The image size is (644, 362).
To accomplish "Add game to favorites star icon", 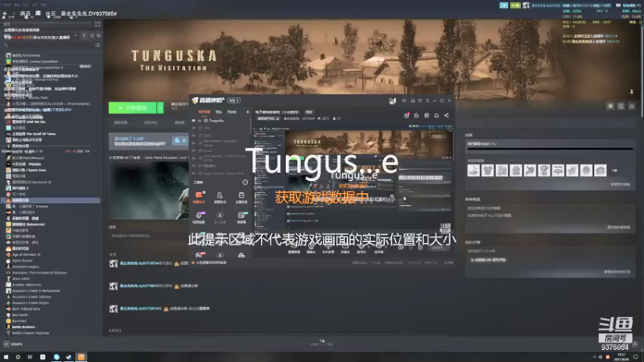I will pyautogui.click(x=632, y=106).
